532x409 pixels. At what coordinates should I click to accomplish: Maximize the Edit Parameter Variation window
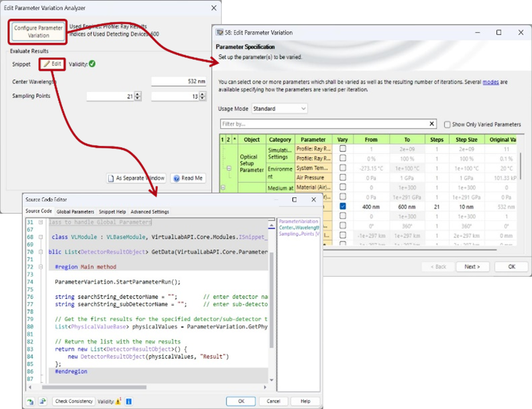499,32
